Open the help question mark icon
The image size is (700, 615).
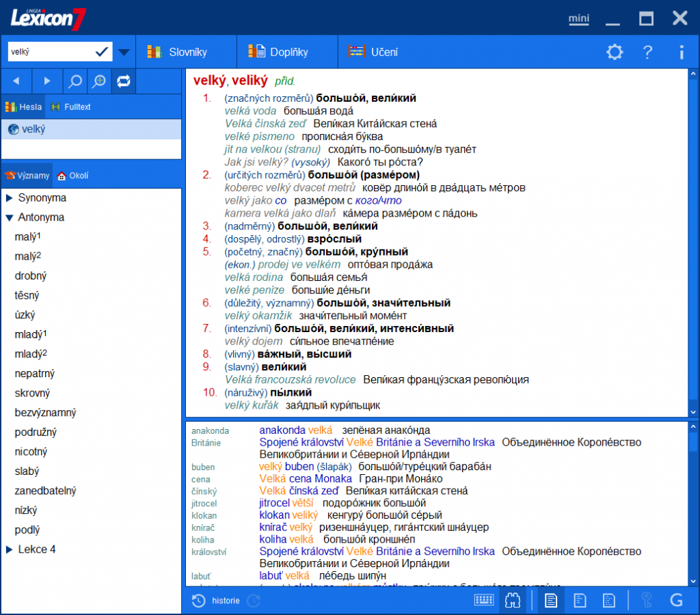click(x=647, y=52)
